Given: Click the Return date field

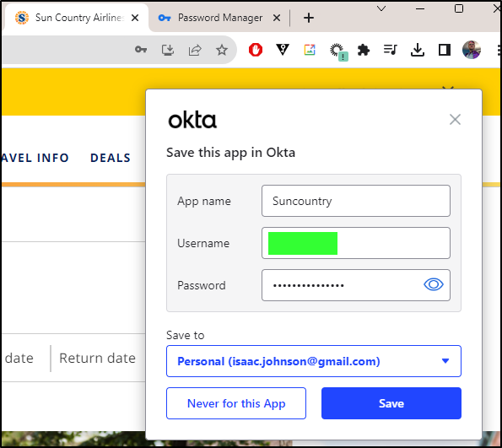Looking at the screenshot, I should point(97,358).
